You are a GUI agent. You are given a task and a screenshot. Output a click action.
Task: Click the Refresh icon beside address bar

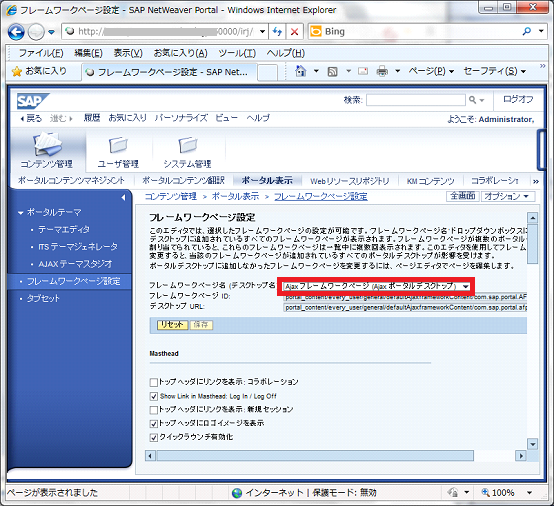pos(277,32)
